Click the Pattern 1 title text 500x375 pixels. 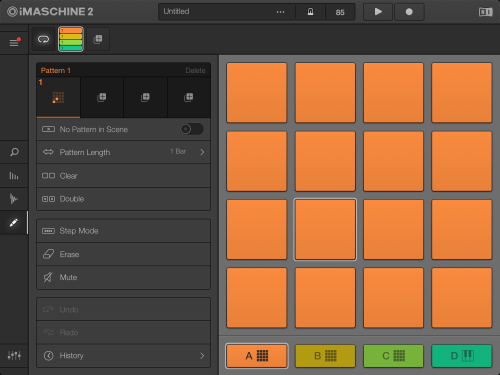(x=56, y=71)
